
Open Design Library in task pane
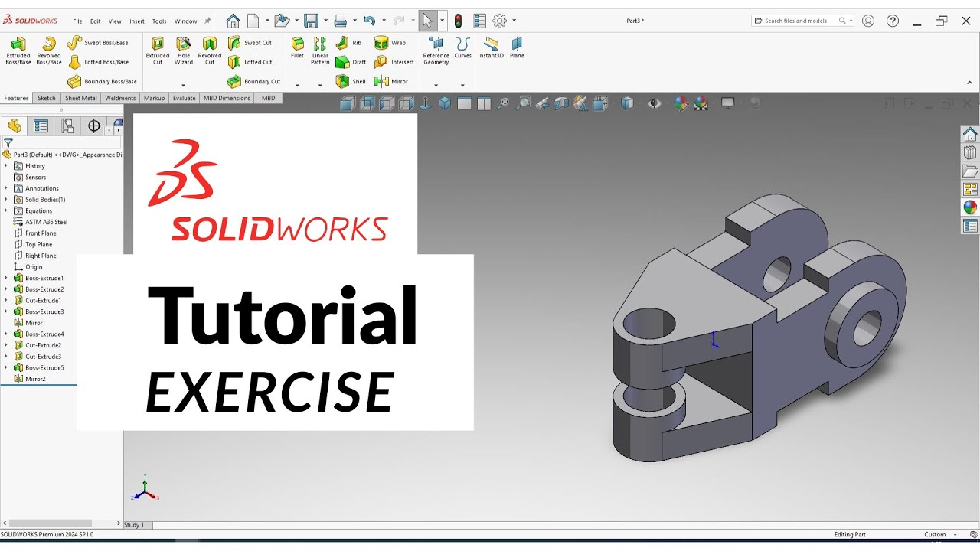tap(970, 152)
